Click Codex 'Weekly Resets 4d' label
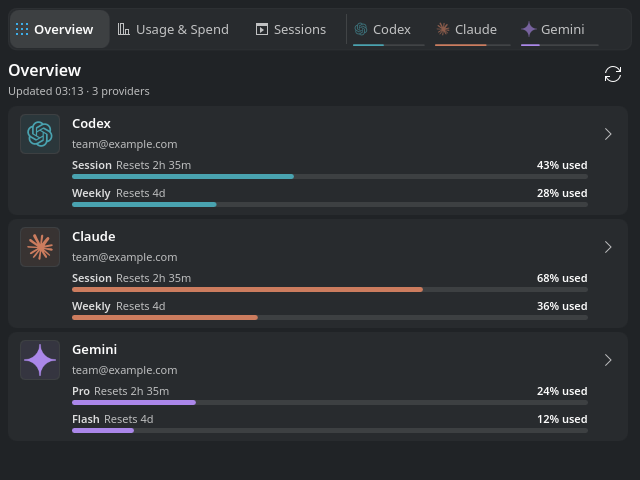640x480 pixels. (x=119, y=193)
